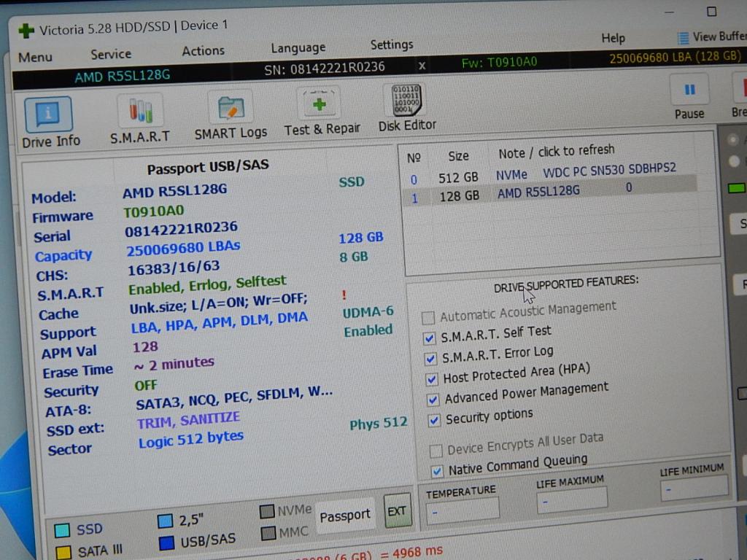Click the Victoria green cross logo
747x560 pixels.
click(27, 31)
